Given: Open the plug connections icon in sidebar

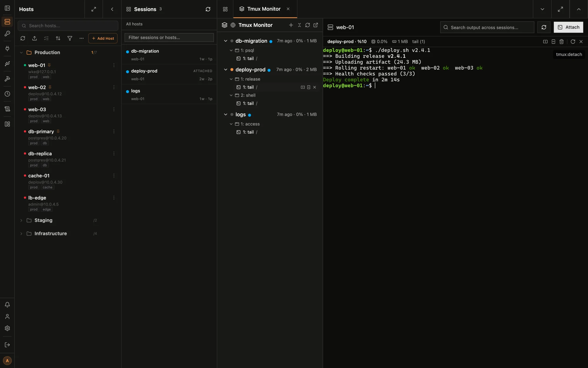Looking at the screenshot, I should click(7, 48).
